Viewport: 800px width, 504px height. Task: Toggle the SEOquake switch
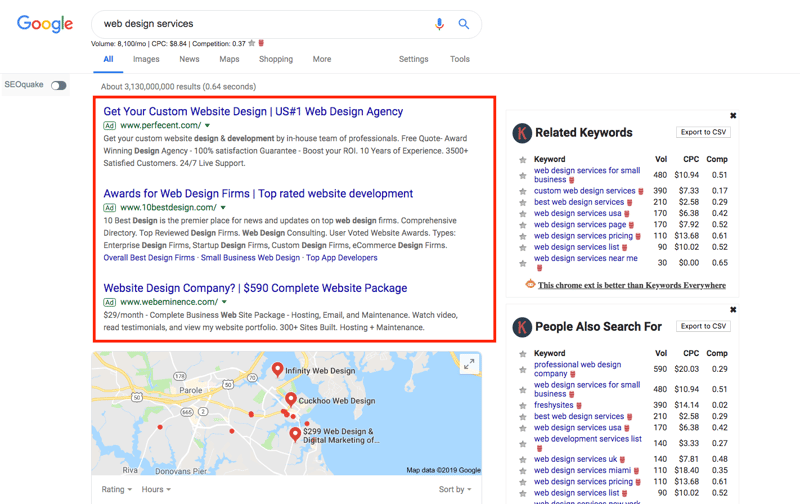pos(59,85)
